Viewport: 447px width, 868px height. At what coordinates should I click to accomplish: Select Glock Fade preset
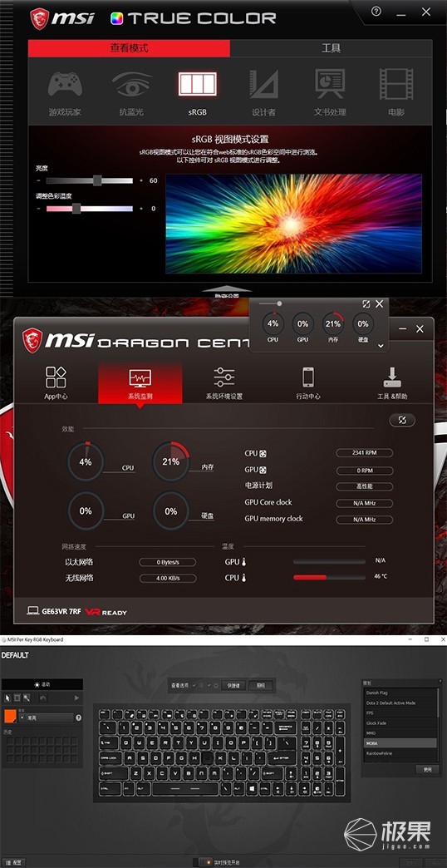pos(399,723)
